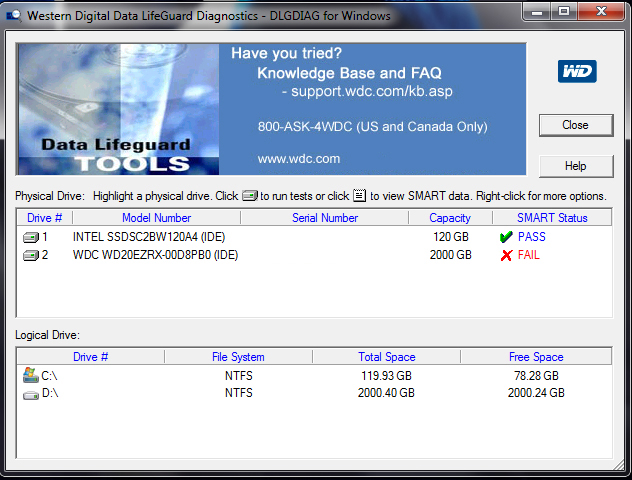Click the SMART Status column header

tap(552, 218)
